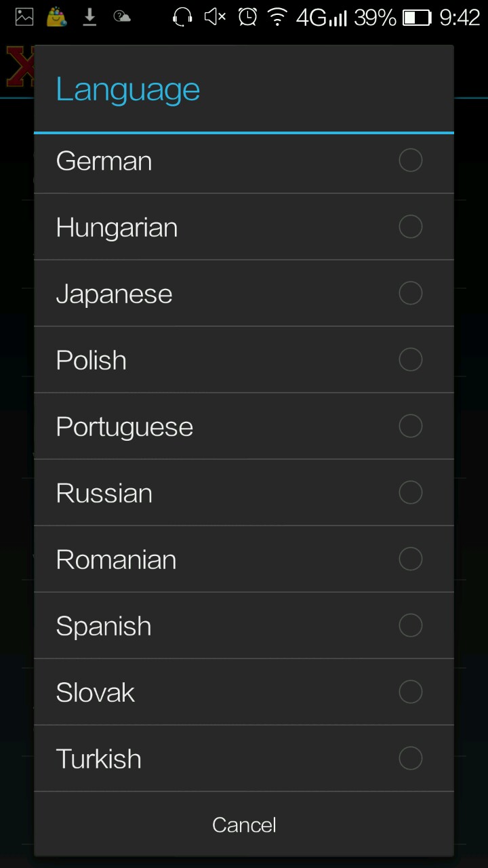
Task: Tap the headphones icon in status bar
Action: click(x=182, y=17)
